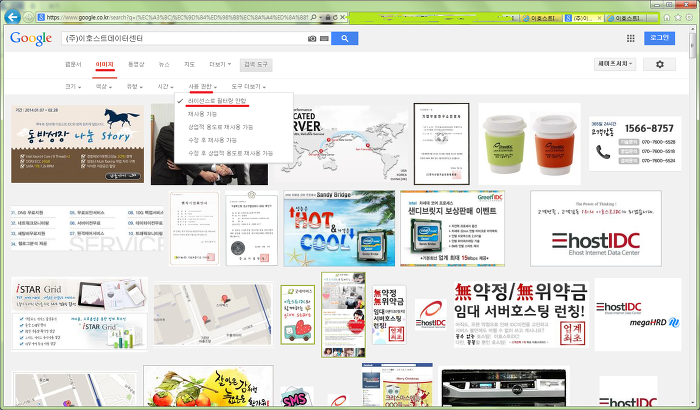Image resolution: width=700 pixels, height=410 pixels.
Task: Switch to the 지도 search tab
Action: tap(189, 64)
